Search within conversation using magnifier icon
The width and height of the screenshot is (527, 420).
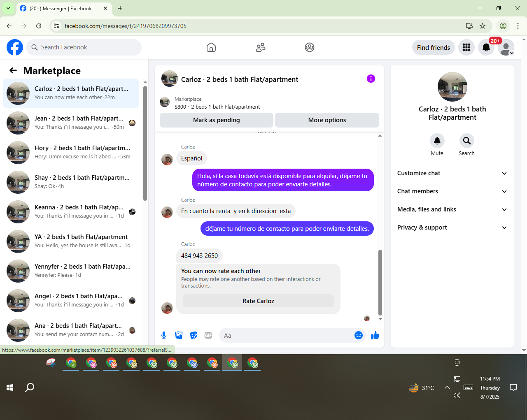(466, 141)
